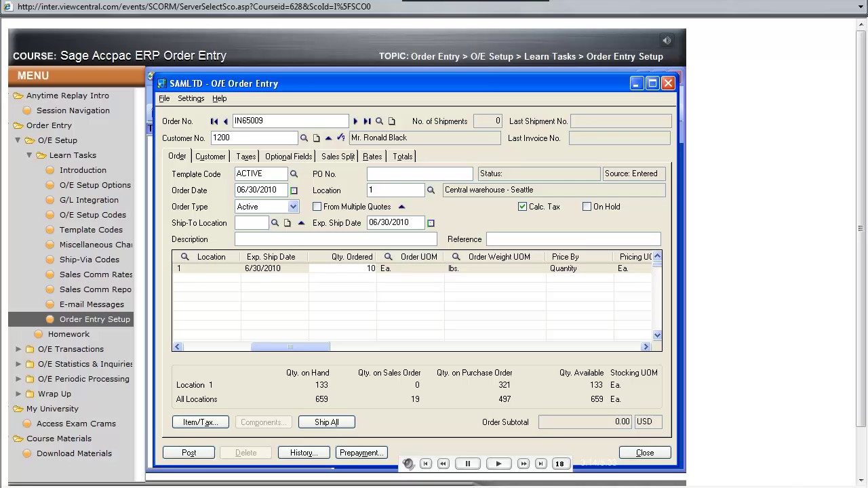Image resolution: width=868 pixels, height=488 pixels.
Task: Open the File menu
Action: 164,99
